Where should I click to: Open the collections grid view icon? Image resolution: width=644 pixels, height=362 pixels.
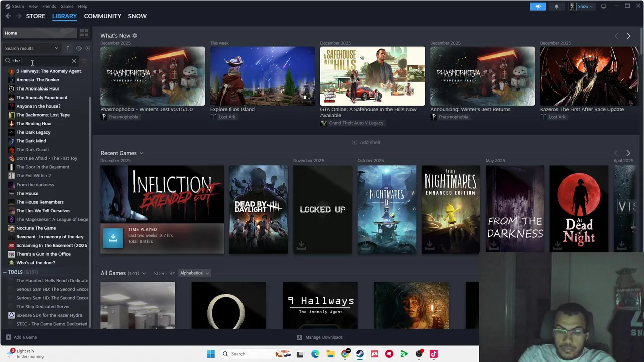point(84,33)
